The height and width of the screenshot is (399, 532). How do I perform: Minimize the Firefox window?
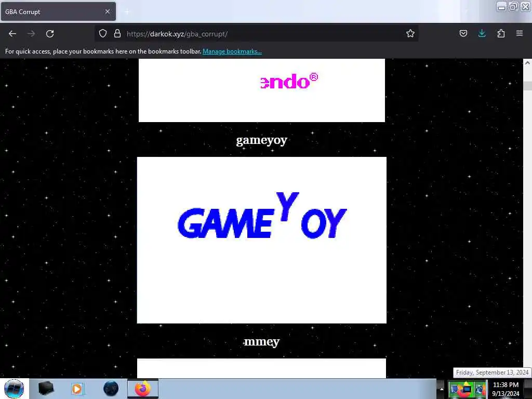[x=501, y=6]
